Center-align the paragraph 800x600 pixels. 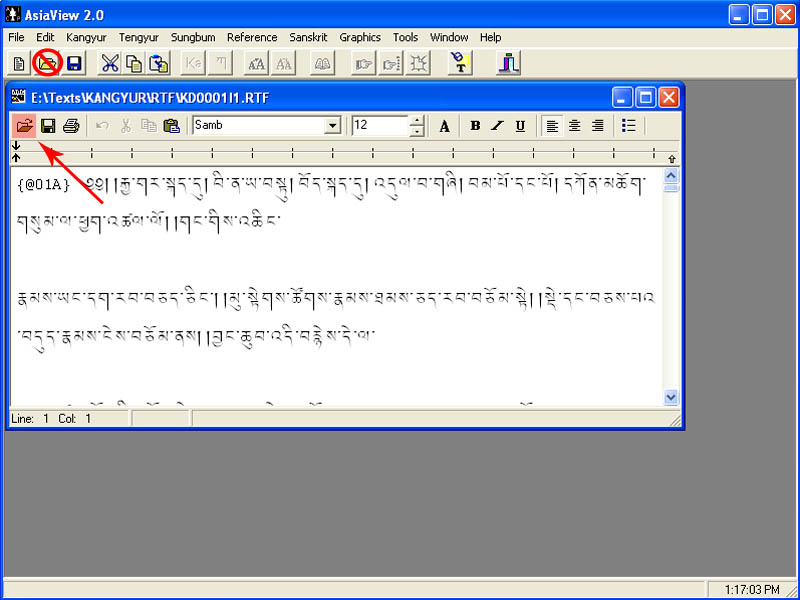(575, 126)
